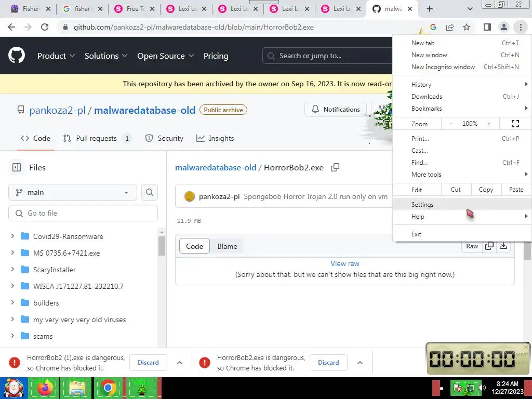Open History submenu in Chrome menu
Screen dimensions: 532x399
coord(462,85)
